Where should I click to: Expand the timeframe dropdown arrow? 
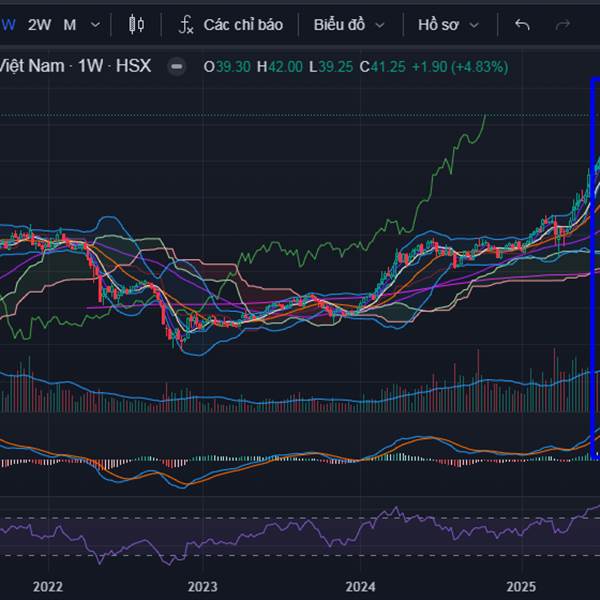coord(95,25)
